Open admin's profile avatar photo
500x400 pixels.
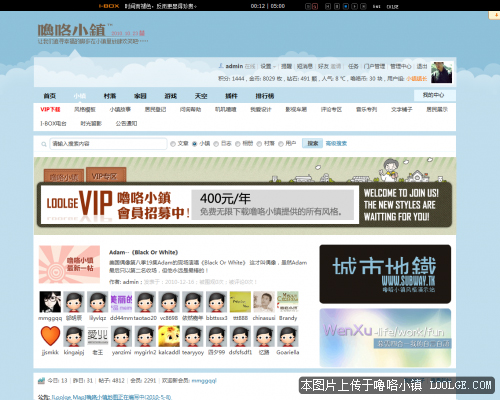[441, 72]
